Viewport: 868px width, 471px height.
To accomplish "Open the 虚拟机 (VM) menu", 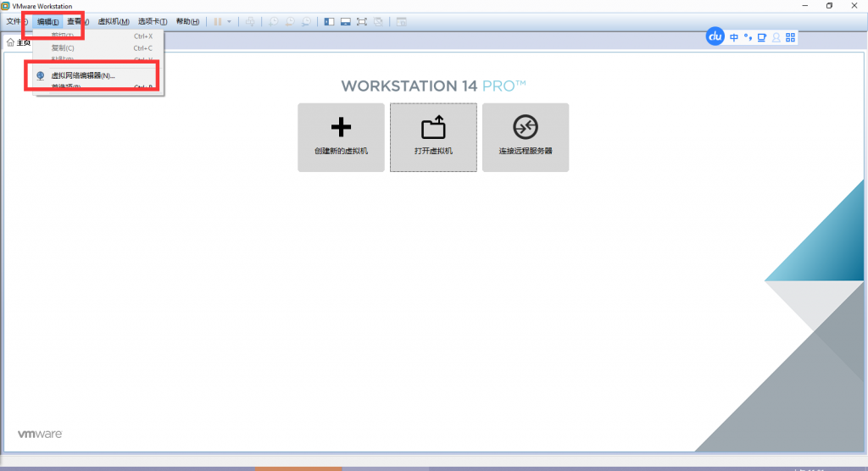I will (114, 21).
